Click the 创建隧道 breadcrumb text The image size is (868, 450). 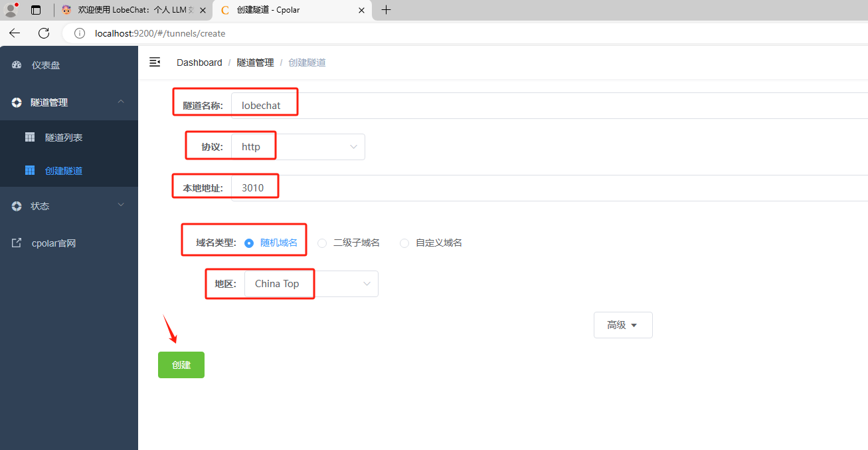(307, 62)
